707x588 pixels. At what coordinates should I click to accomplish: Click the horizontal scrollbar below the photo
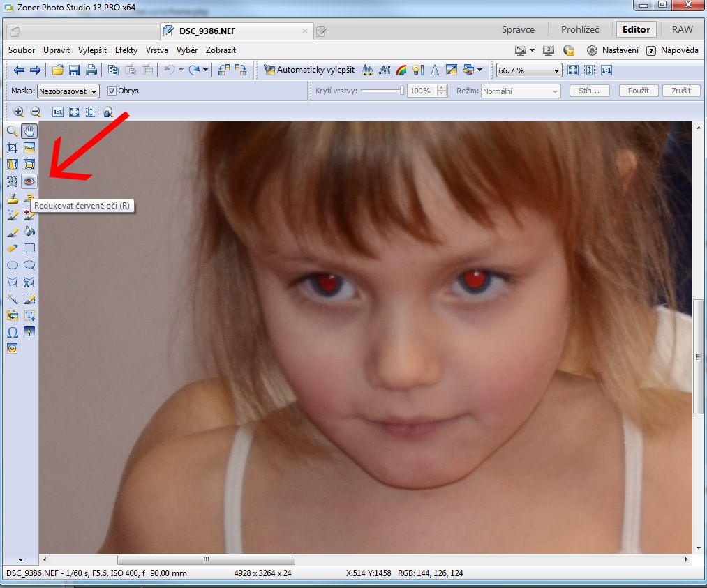[206, 559]
